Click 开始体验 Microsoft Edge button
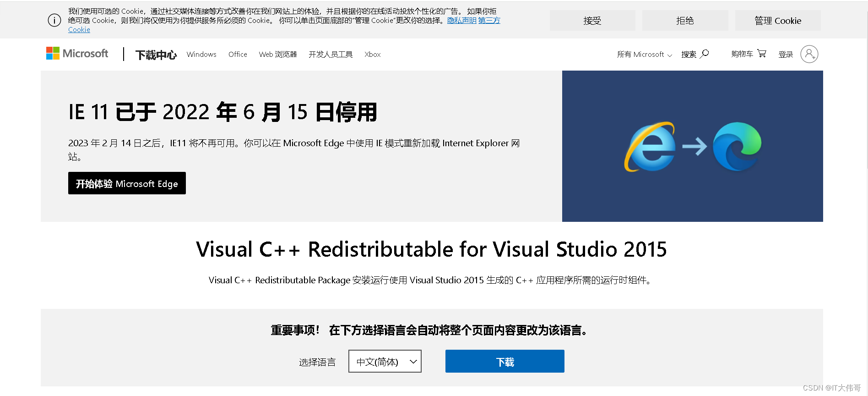Viewport: 868px width, 396px height. pos(127,183)
